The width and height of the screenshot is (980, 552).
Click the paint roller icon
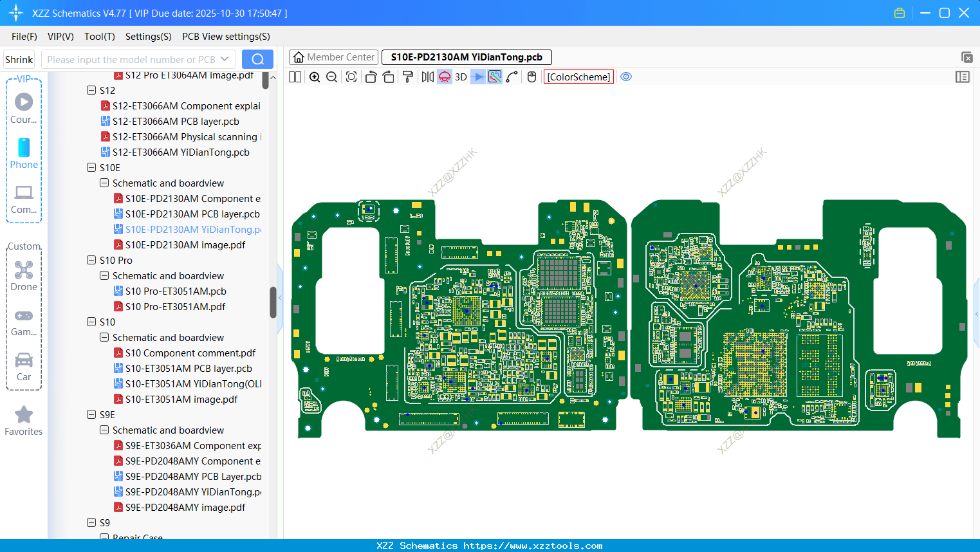408,77
